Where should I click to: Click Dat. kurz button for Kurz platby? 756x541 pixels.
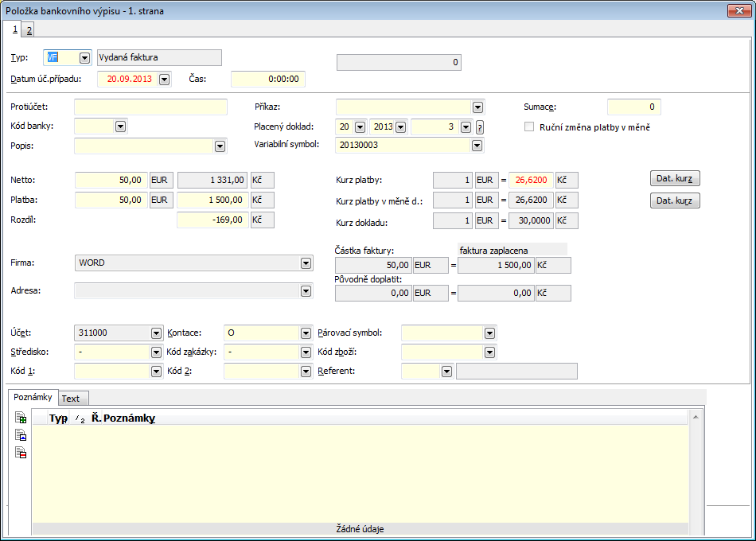tap(675, 179)
